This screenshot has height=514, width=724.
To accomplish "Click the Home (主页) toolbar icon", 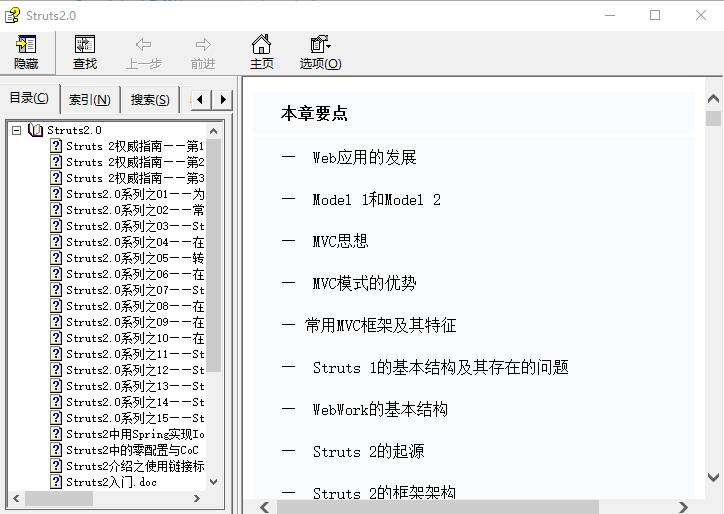I will click(261, 45).
